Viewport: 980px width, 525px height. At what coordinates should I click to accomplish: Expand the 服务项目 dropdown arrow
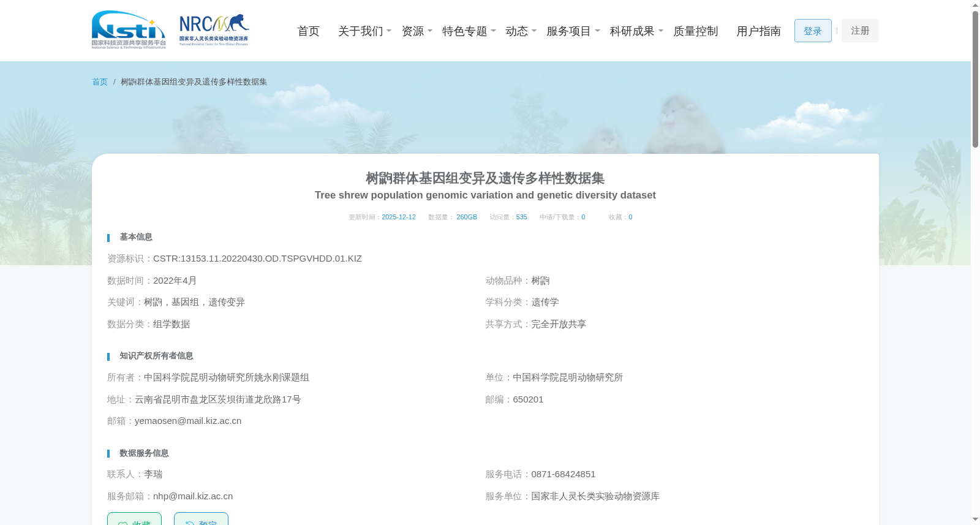(597, 31)
